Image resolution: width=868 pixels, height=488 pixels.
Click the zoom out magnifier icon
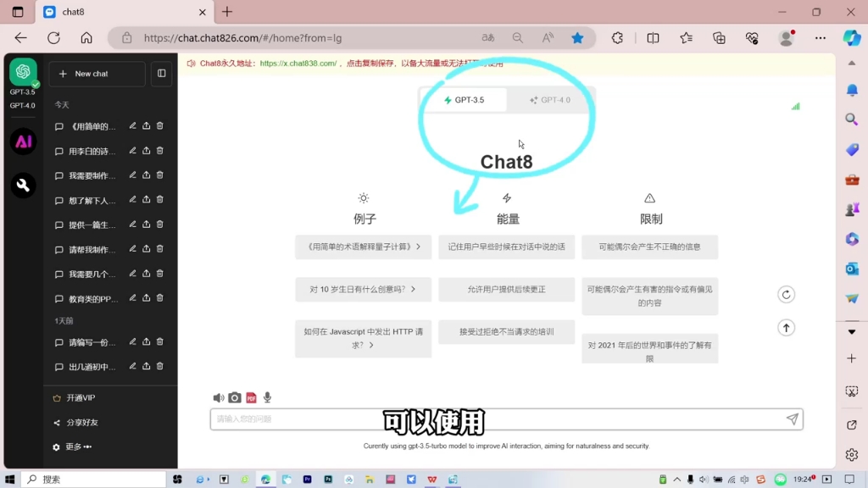(x=518, y=38)
